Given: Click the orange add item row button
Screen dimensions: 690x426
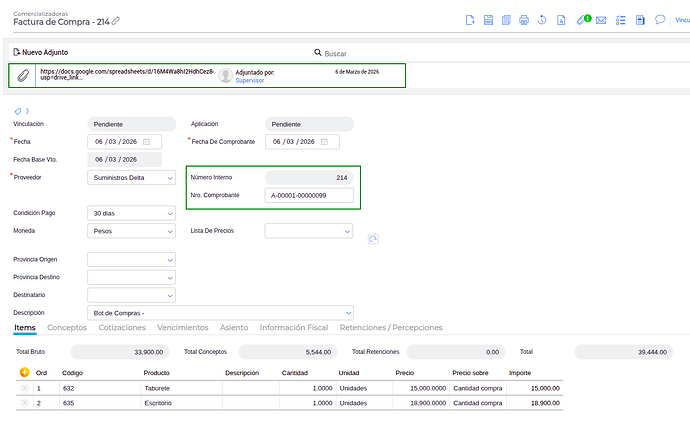Looking at the screenshot, I should (25, 373).
